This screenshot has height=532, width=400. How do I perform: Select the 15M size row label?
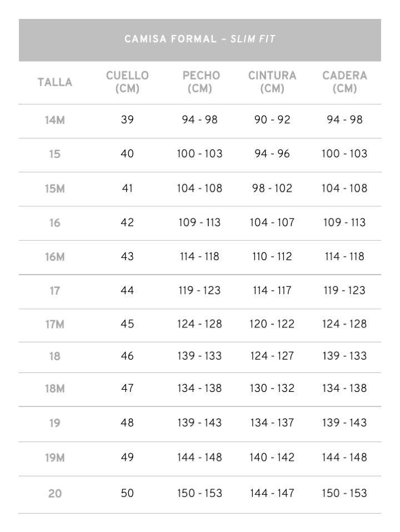[x=55, y=188]
